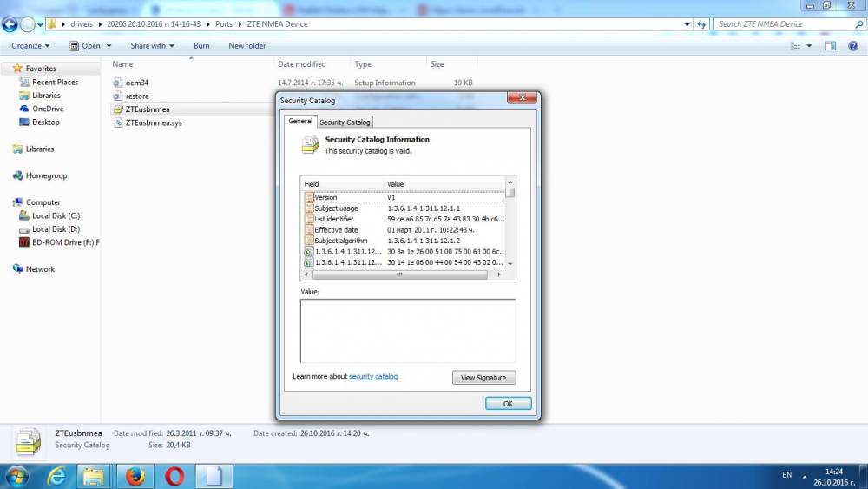Screen dimensions: 868x489
Task: Select the ZTEusbnmea catalog file
Action: (x=148, y=109)
